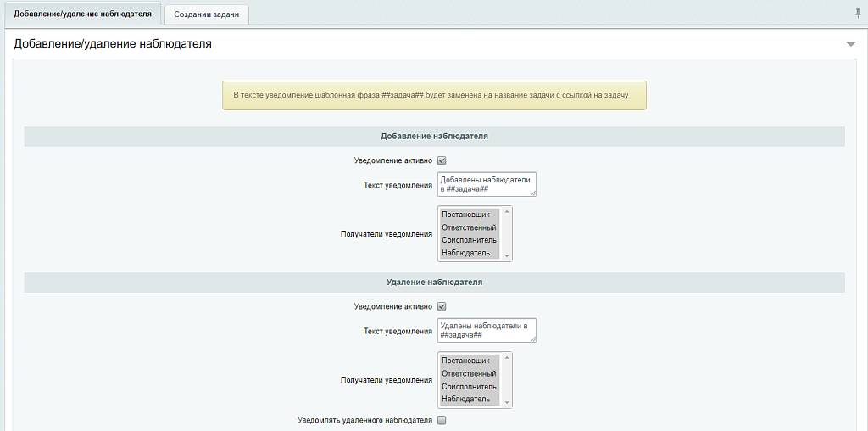This screenshot has width=868, height=431.
Task: Switch to the Создании задачи tab
Action: coord(206,14)
